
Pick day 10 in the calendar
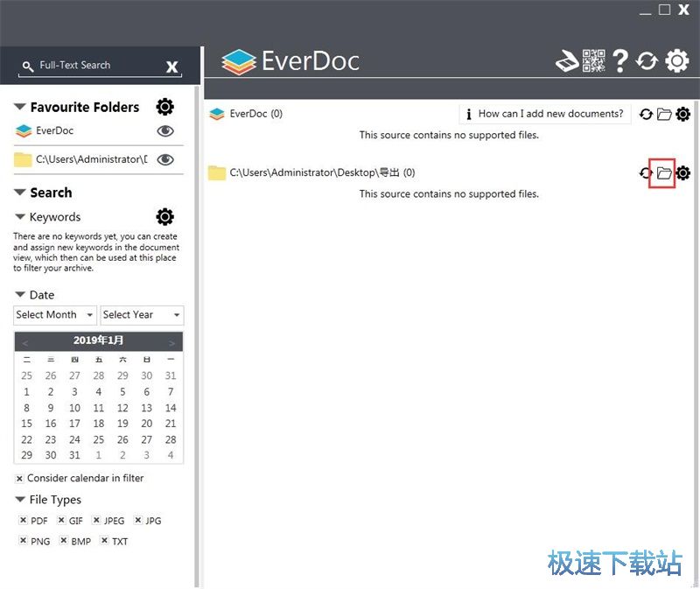click(x=74, y=408)
